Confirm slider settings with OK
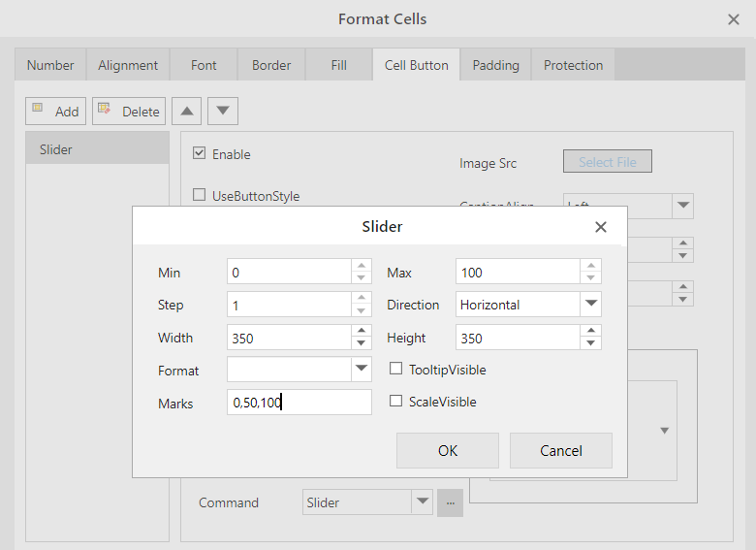Viewport: 756px width, 550px height. [448, 450]
